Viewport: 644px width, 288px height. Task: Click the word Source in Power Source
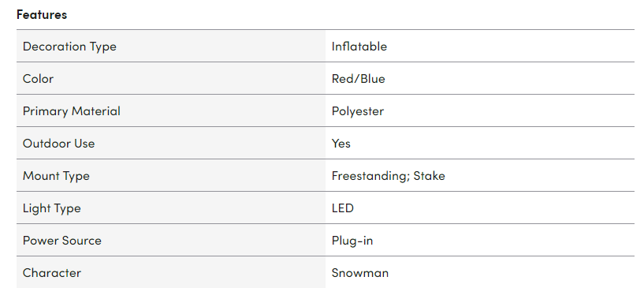tap(82, 241)
